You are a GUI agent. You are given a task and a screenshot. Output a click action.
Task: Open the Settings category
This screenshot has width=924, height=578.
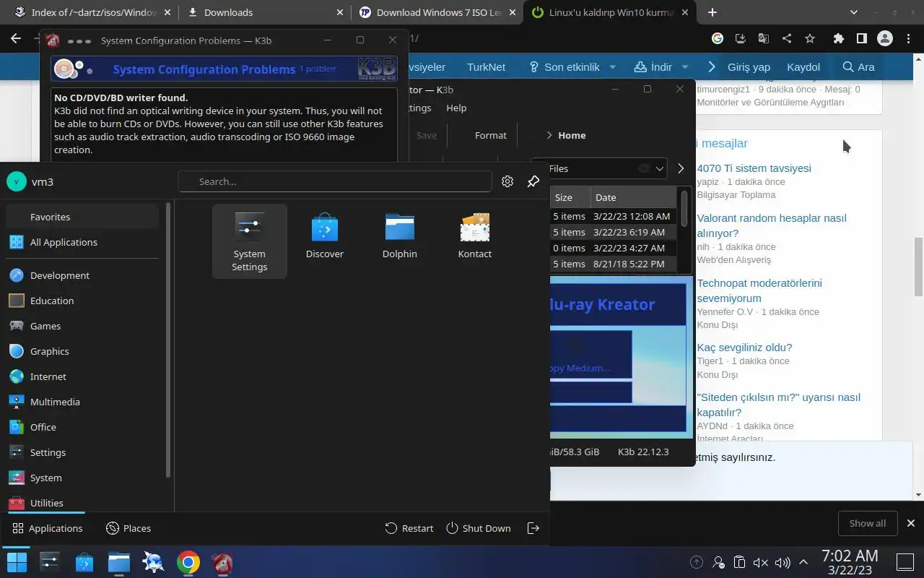(x=82, y=452)
